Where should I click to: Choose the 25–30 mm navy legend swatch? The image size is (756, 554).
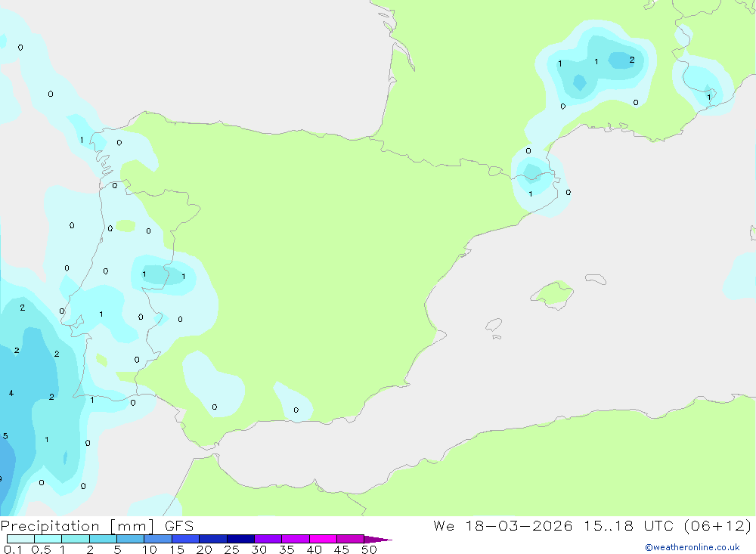click(x=240, y=539)
